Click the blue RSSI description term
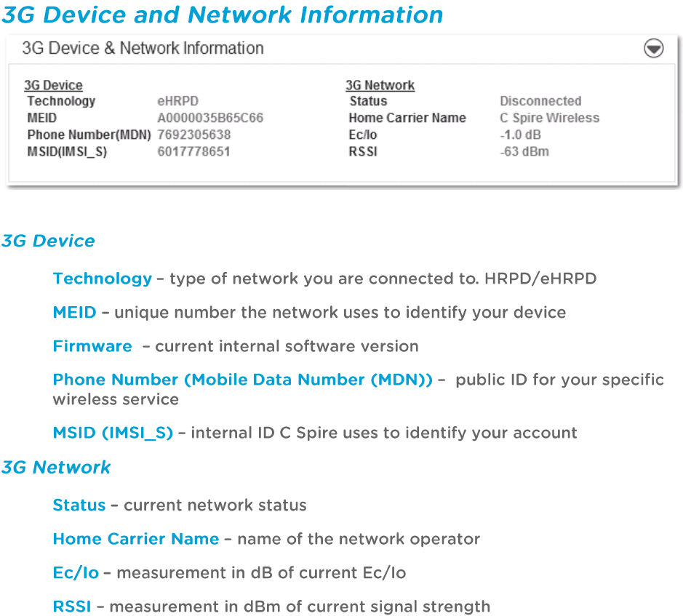This screenshot has width=683, height=616. coord(71,606)
